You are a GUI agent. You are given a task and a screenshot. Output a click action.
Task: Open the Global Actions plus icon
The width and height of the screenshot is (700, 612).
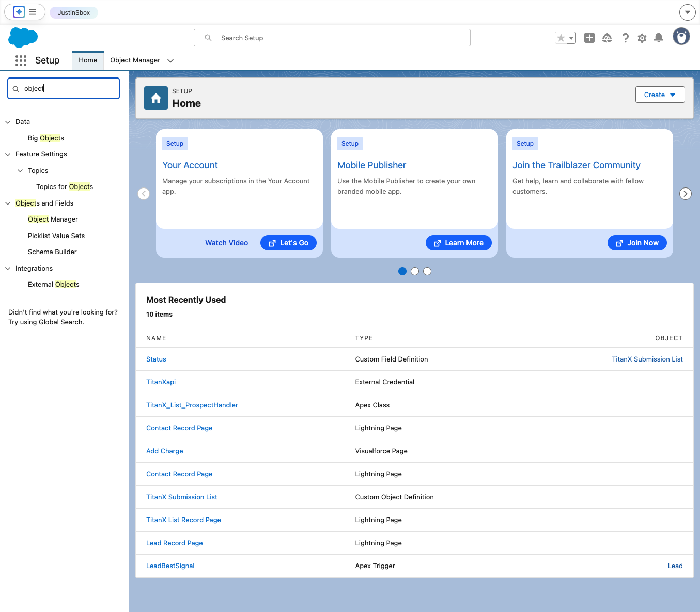click(x=589, y=38)
